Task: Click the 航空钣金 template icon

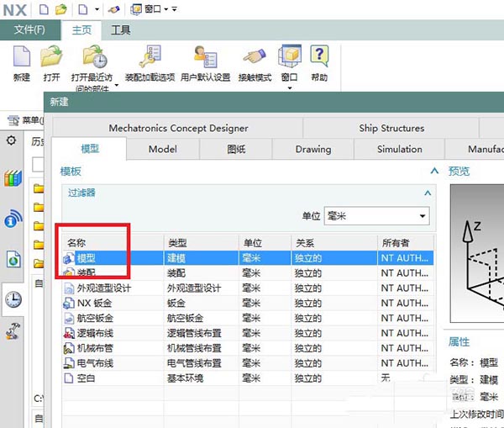Action: tap(69, 318)
